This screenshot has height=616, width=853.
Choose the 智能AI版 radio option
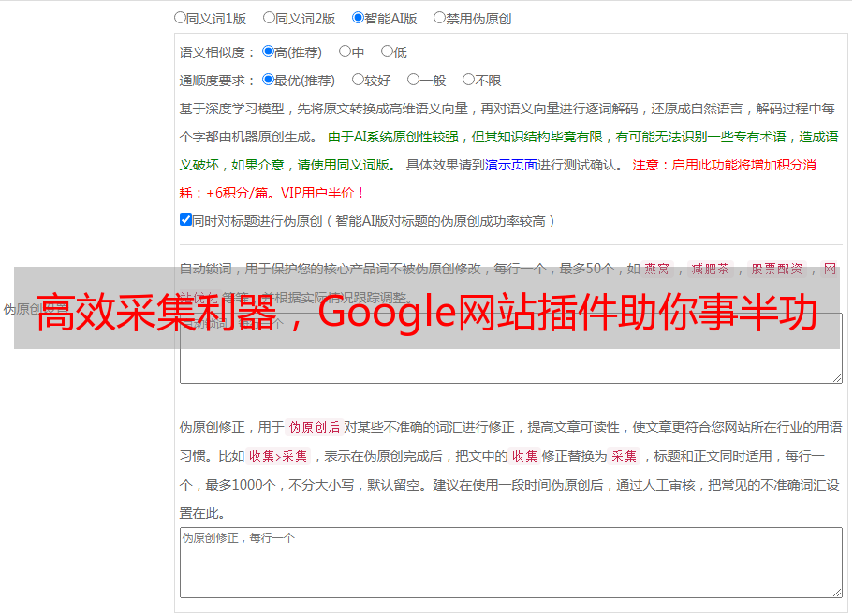[x=358, y=18]
